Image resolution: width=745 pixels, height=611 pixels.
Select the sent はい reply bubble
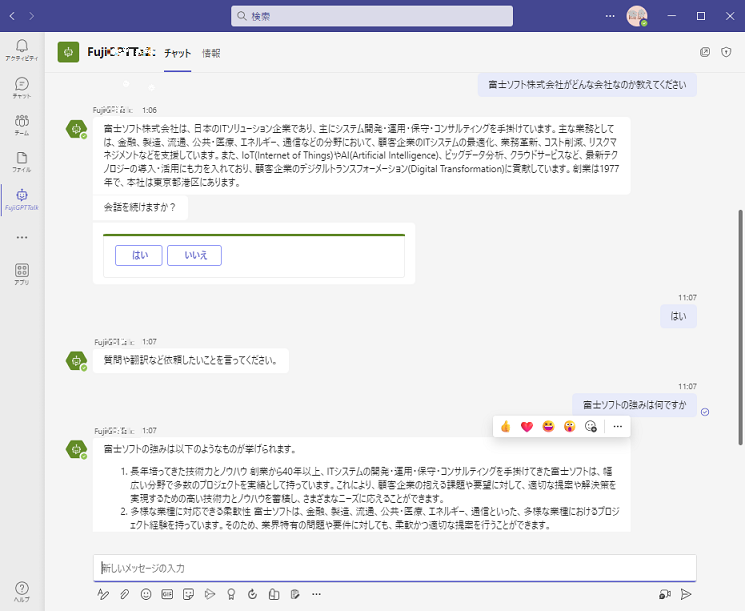click(x=678, y=316)
